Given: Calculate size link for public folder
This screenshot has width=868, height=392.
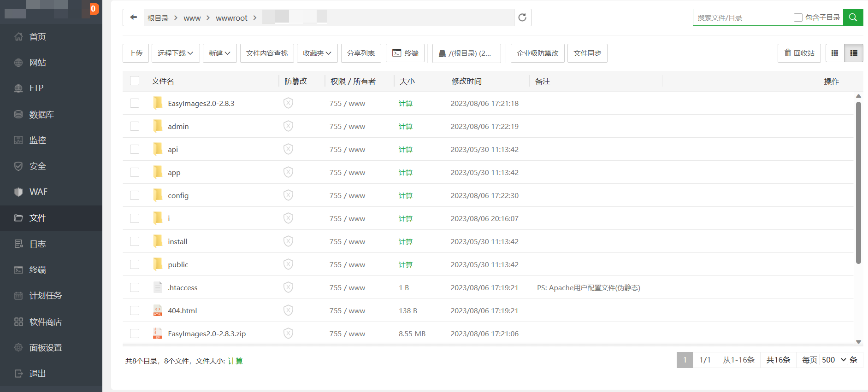Looking at the screenshot, I should pos(405,264).
